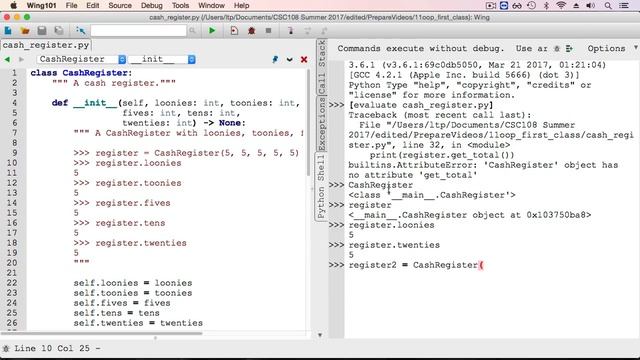Image resolution: width=640 pixels, height=360 pixels.
Task: Open Notification Center list icon
Action: pyautogui.click(x=624, y=6)
